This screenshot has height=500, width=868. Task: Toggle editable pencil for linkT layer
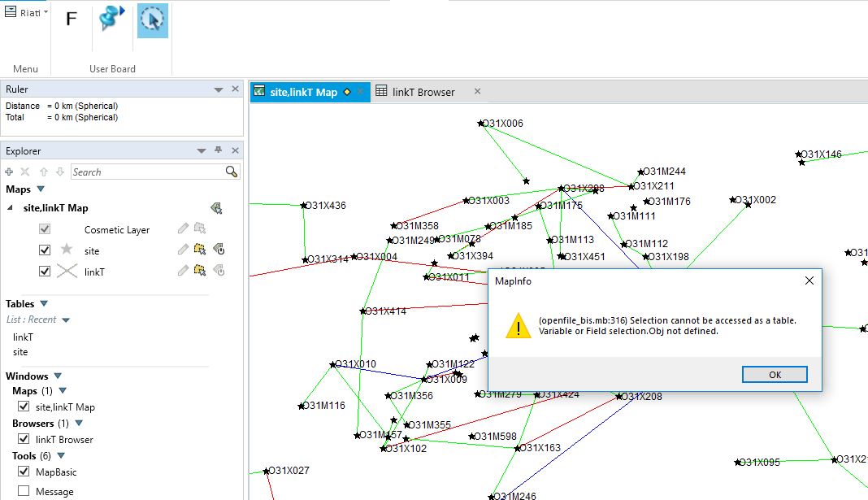[x=183, y=270]
